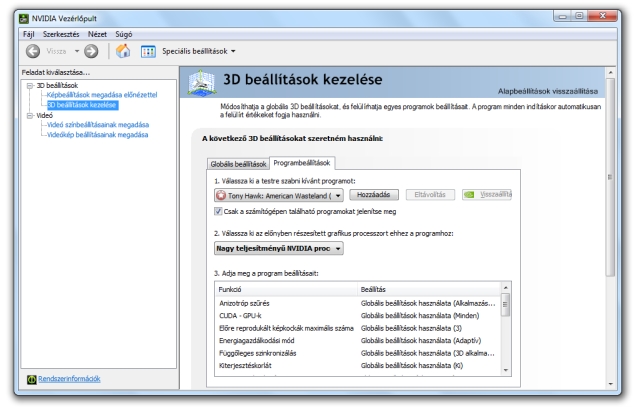Select the CUDA - GPU-k row
This screenshot has height=408, width=640.
click(358, 316)
